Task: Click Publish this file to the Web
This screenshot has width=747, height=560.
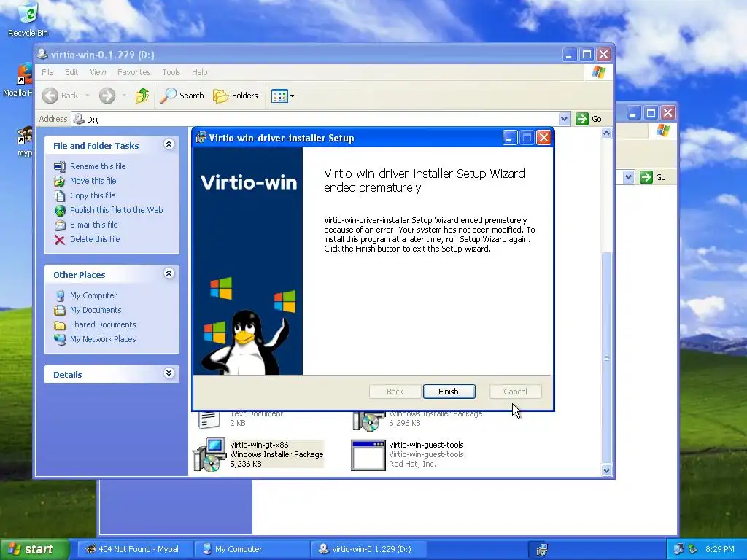Action: [x=116, y=210]
